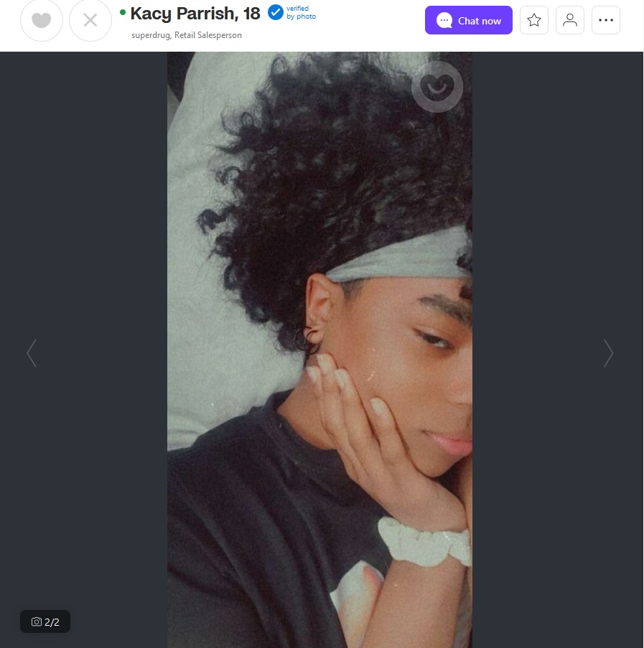Image resolution: width=644 pixels, height=648 pixels.
Task: Show the next photo with right chevron
Action: [608, 353]
